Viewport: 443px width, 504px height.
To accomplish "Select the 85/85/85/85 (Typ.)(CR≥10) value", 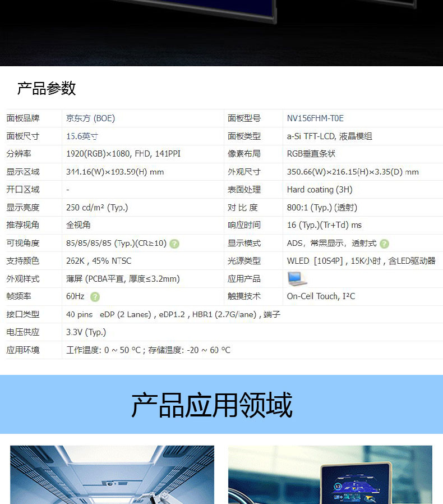I will click(x=116, y=244).
